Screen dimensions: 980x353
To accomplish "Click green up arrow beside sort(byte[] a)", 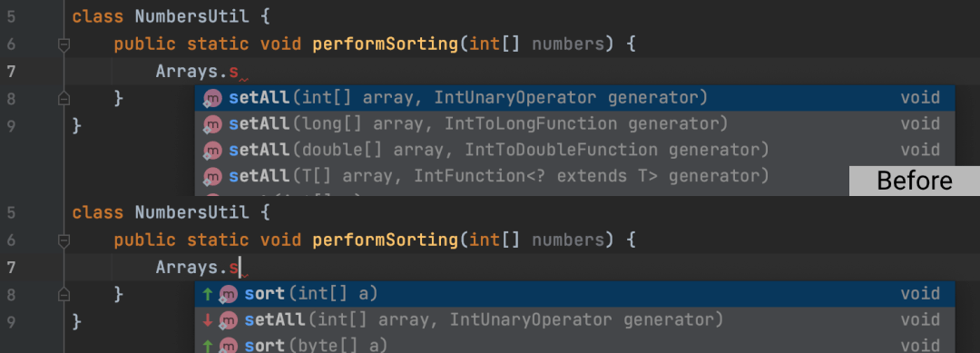I will click(x=208, y=346).
